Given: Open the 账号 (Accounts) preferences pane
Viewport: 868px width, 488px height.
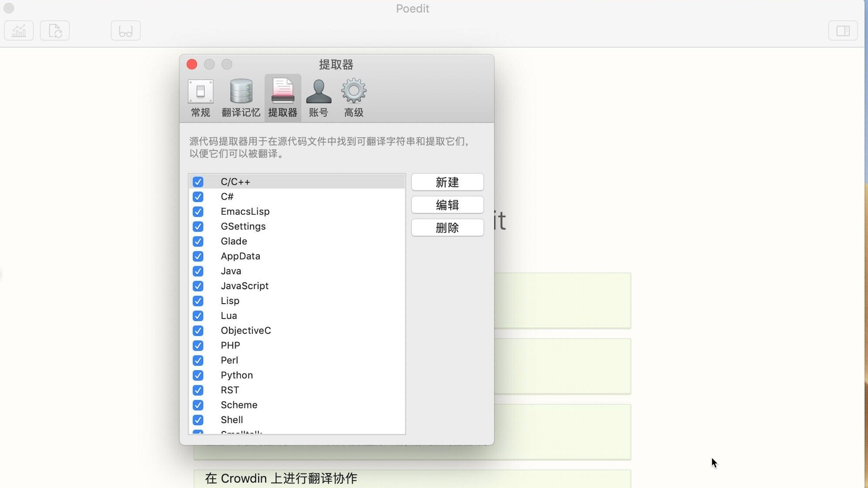Looking at the screenshot, I should tap(318, 97).
